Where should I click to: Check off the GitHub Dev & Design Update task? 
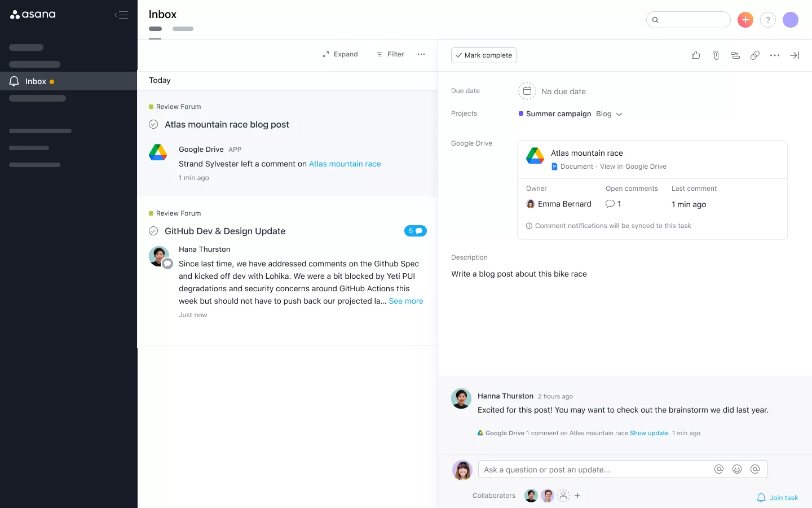pos(153,231)
